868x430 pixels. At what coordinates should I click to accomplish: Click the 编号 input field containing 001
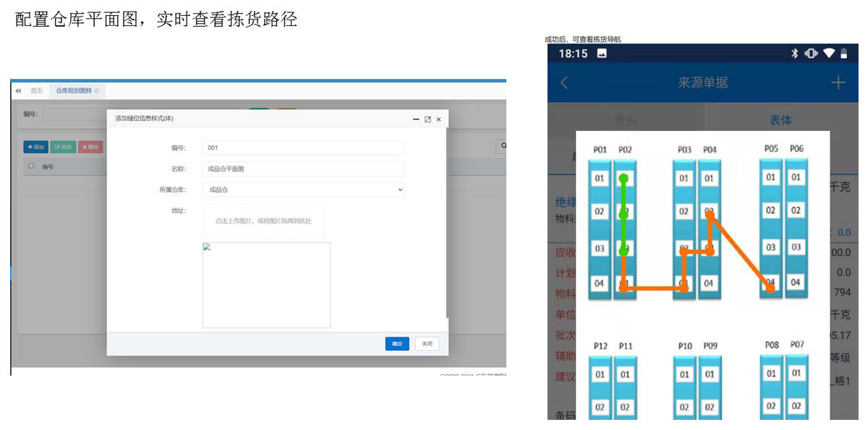pos(303,148)
